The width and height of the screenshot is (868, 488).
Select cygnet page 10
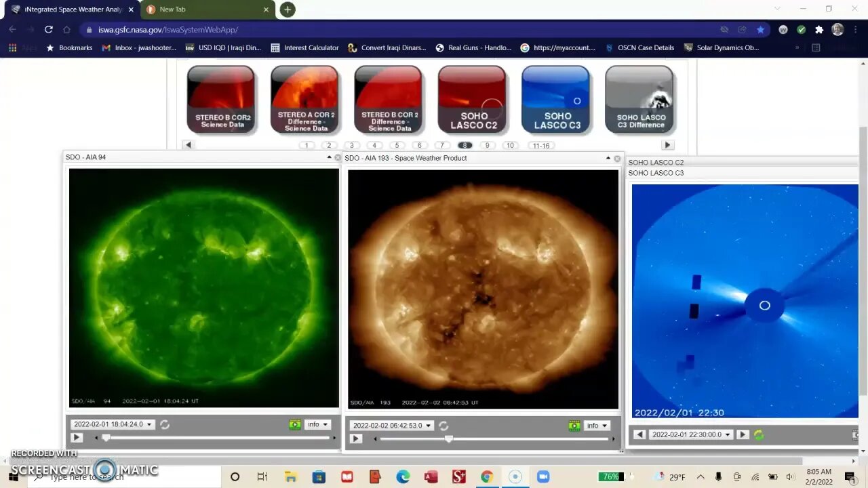pos(510,146)
